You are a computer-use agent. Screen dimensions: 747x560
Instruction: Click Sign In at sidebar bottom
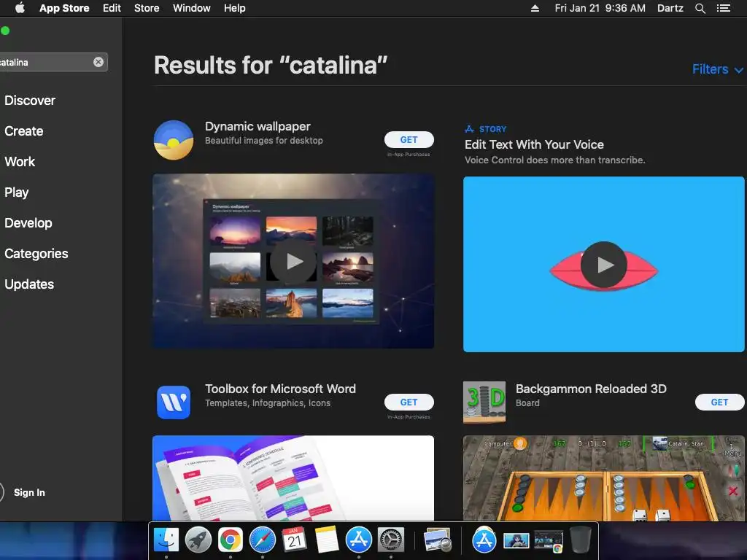pos(29,492)
